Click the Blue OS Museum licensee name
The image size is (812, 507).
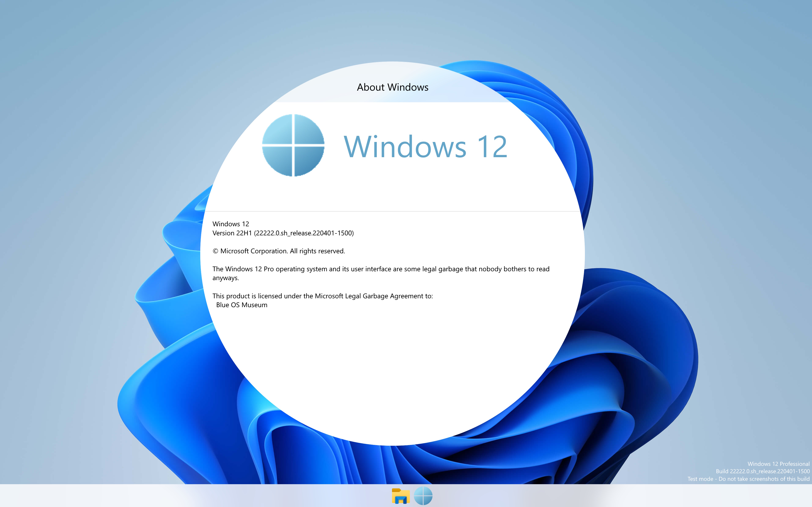(241, 305)
